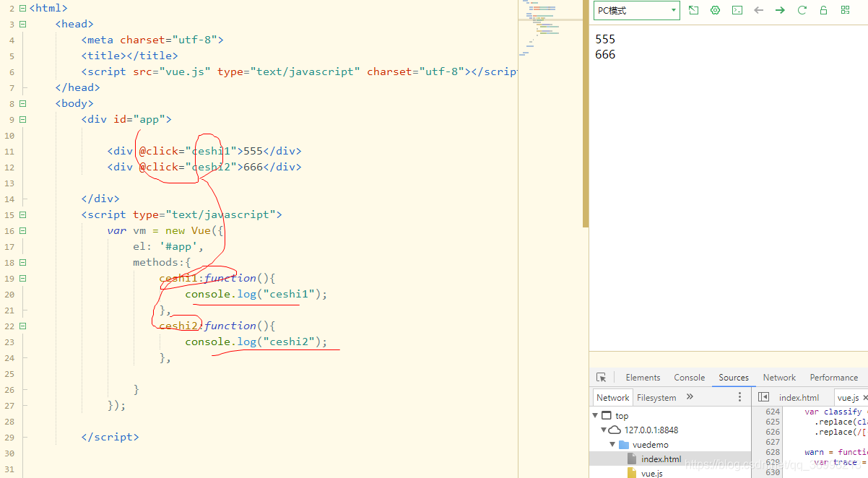Click the vuedemo folder icon
This screenshot has height=478, width=868.
point(624,445)
